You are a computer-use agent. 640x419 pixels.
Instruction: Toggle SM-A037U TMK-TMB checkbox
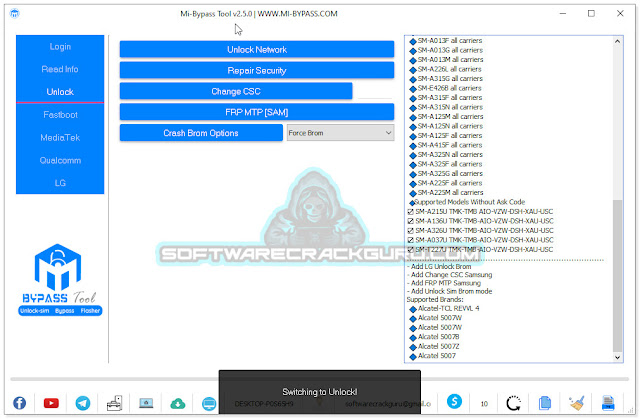[x=411, y=240]
